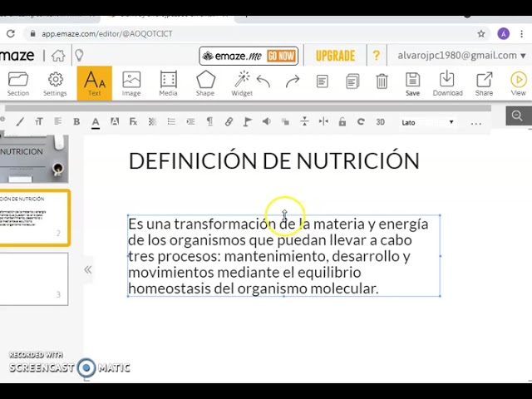This screenshot has height=399, width=532.
Task: Open text background highlight color
Action: tap(115, 121)
